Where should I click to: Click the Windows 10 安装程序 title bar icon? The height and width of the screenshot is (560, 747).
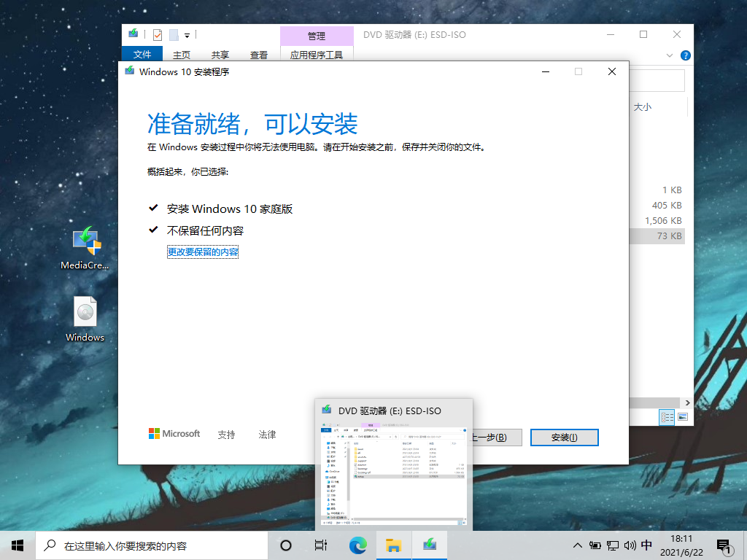click(130, 71)
